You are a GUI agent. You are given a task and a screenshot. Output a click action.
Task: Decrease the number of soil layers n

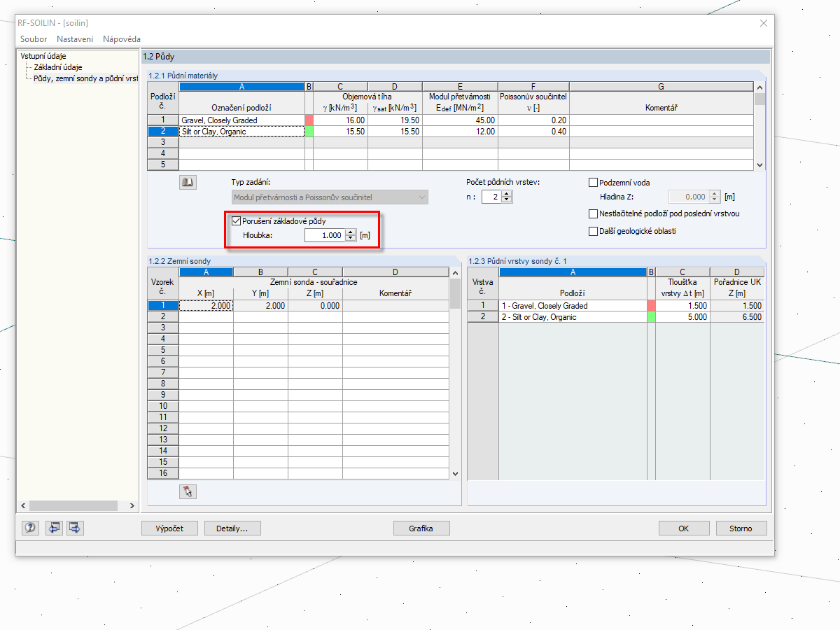[x=507, y=200]
